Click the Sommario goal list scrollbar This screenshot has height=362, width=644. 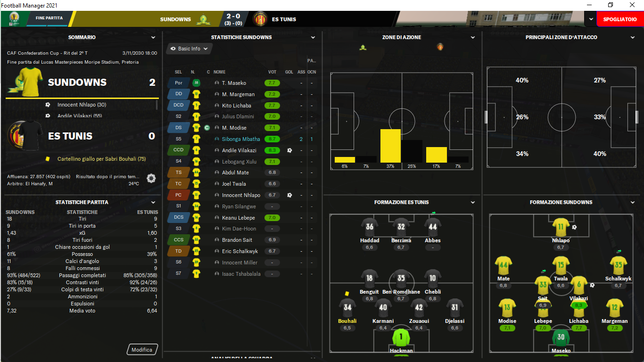[x=157, y=105]
